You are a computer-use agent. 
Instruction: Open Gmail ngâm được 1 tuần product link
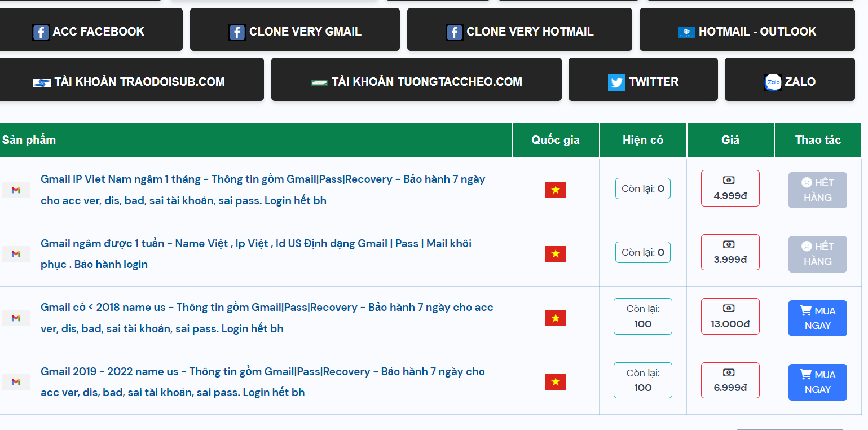point(256,254)
